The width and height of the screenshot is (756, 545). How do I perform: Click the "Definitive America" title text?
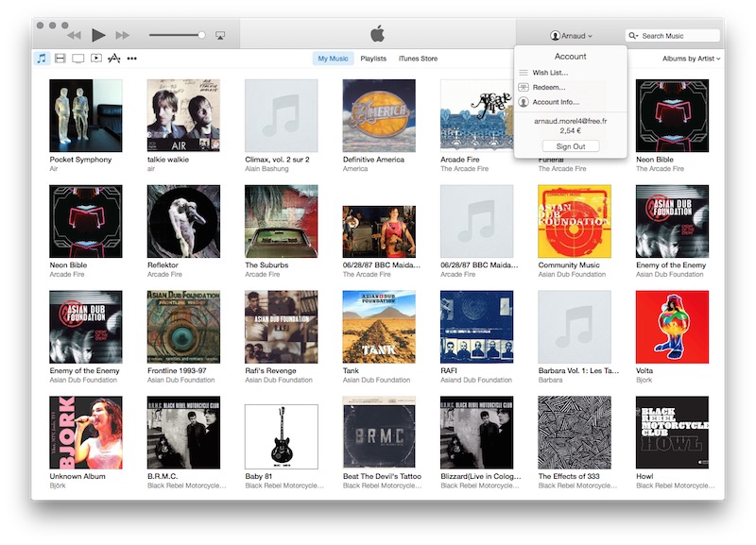pyautogui.click(x=373, y=160)
